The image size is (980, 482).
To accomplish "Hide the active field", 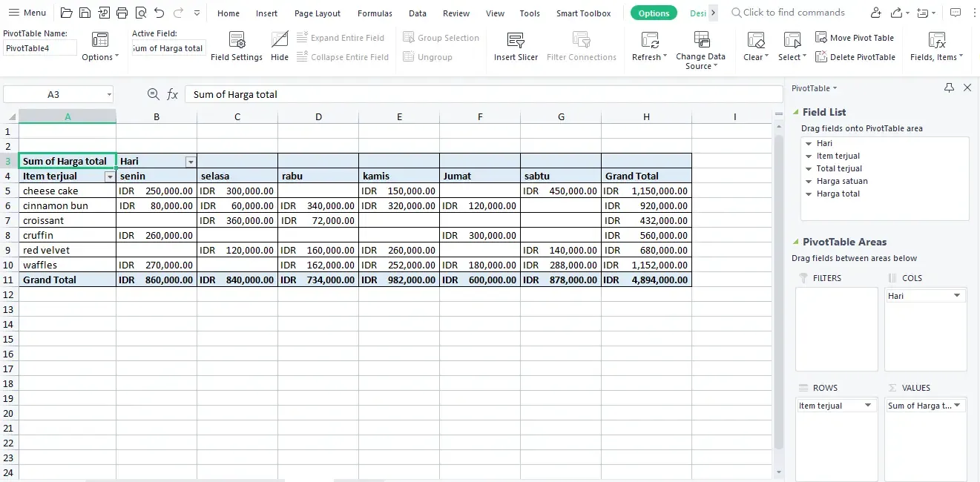I will [279, 44].
